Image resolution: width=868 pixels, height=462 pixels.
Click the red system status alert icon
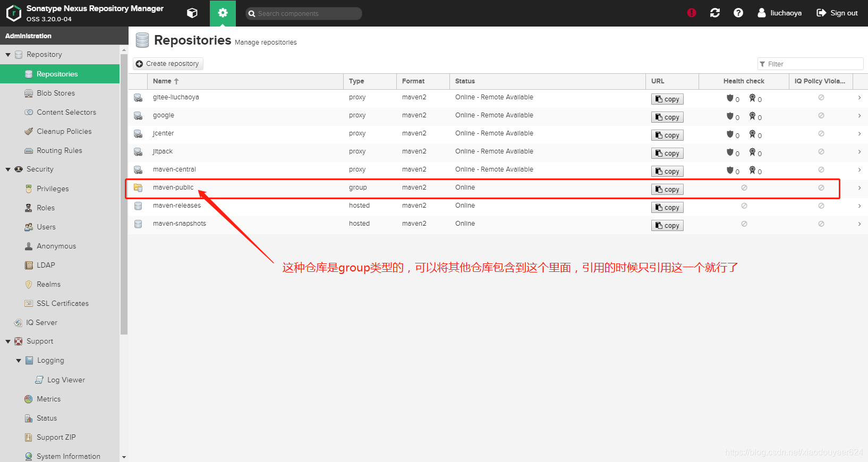pos(691,13)
